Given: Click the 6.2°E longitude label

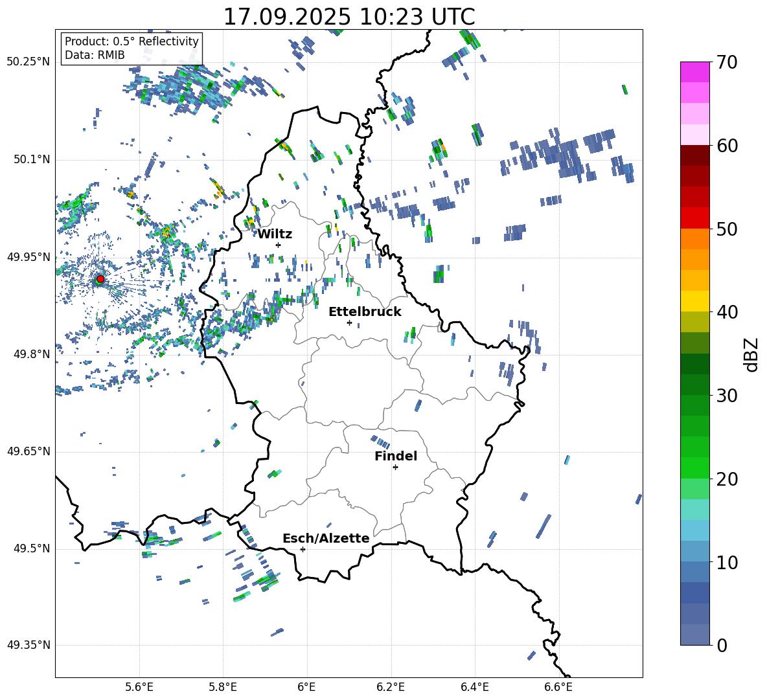Looking at the screenshot, I should click(x=391, y=687).
